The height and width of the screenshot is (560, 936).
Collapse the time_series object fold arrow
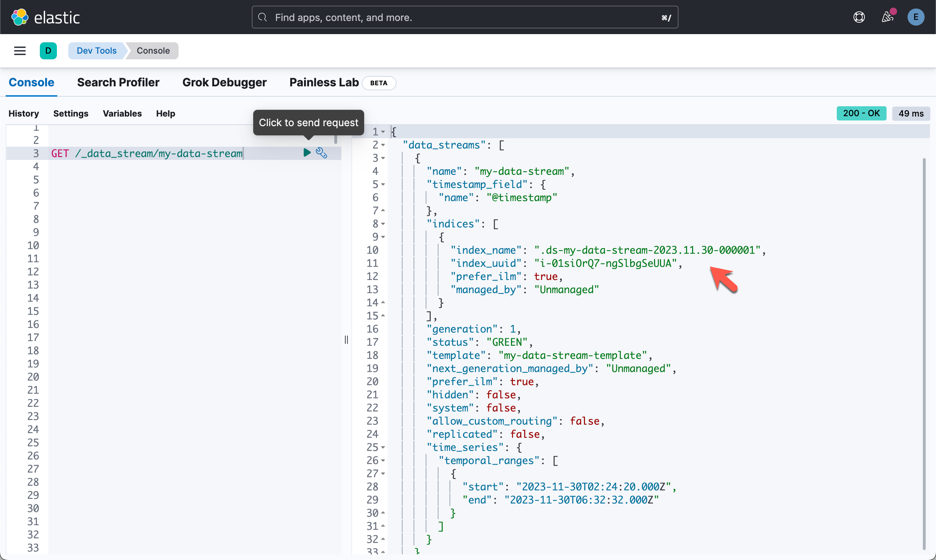click(383, 448)
